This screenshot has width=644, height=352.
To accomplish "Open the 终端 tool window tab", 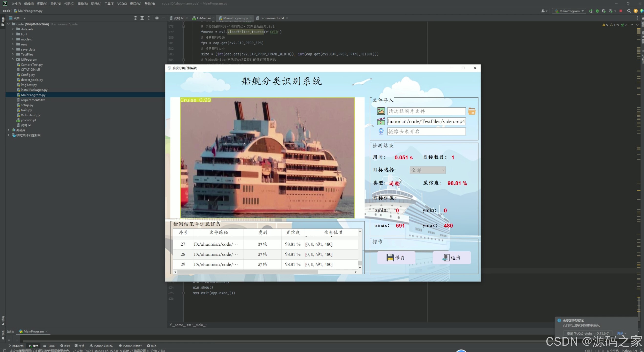I will 79,346.
